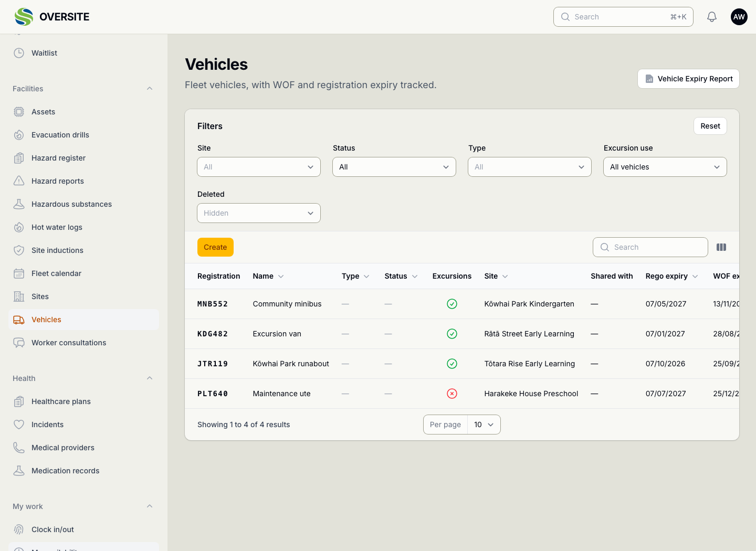Open the AW user avatar menu
756x551 pixels.
click(739, 17)
